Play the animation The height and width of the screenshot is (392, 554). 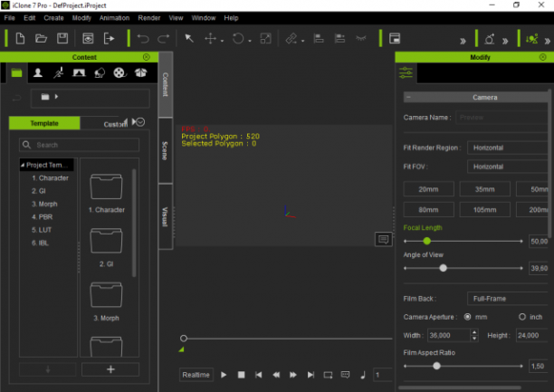coord(224,375)
